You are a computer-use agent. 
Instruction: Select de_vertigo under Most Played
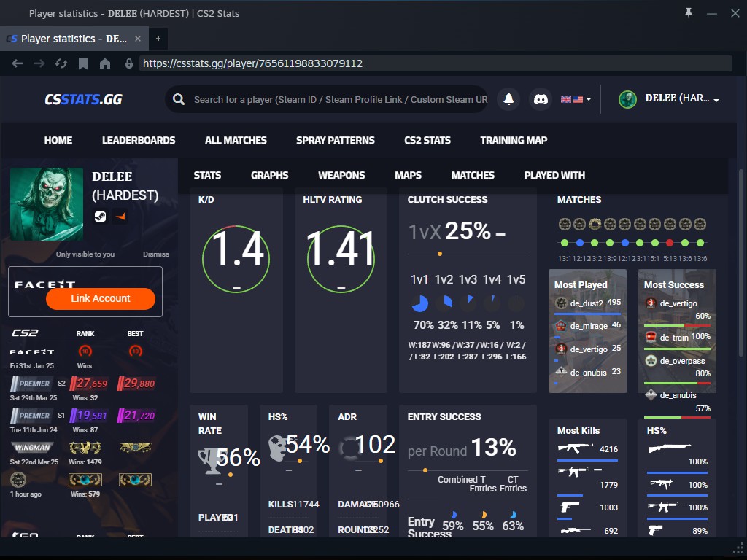click(x=589, y=349)
